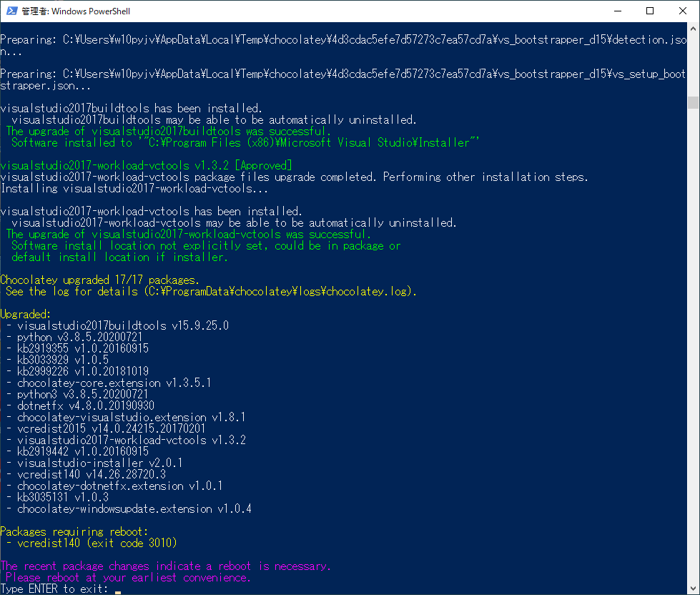Image resolution: width=700 pixels, height=595 pixels.
Task: Click 'visualstudio2017-workload-vctools v1.3.2' list entry
Action: point(132,440)
